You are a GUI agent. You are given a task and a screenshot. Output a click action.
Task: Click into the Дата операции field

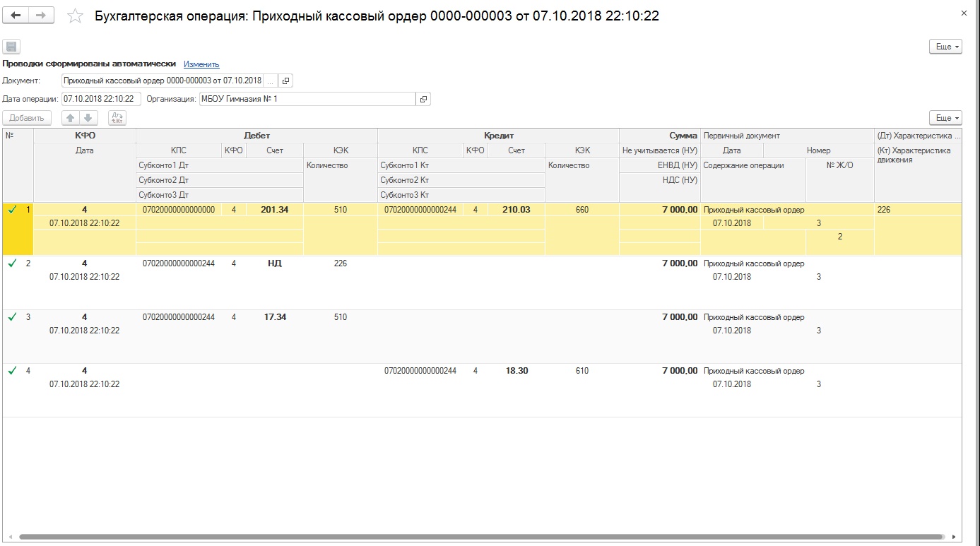(x=101, y=99)
